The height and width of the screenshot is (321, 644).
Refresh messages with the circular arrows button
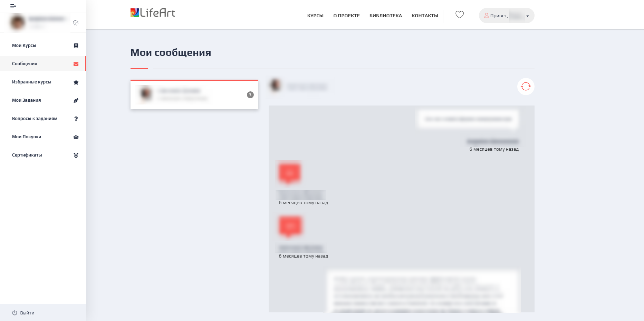tap(526, 87)
